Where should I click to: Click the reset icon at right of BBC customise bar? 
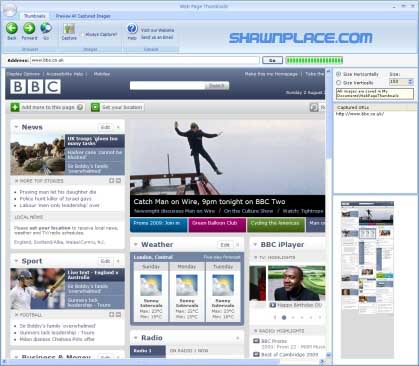tap(314, 107)
